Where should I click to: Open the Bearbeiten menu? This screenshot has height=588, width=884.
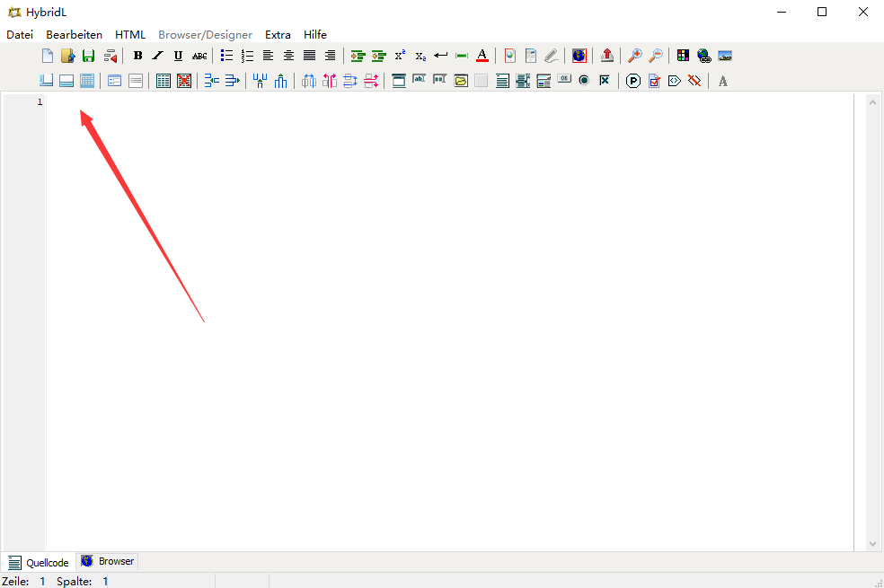click(x=74, y=34)
